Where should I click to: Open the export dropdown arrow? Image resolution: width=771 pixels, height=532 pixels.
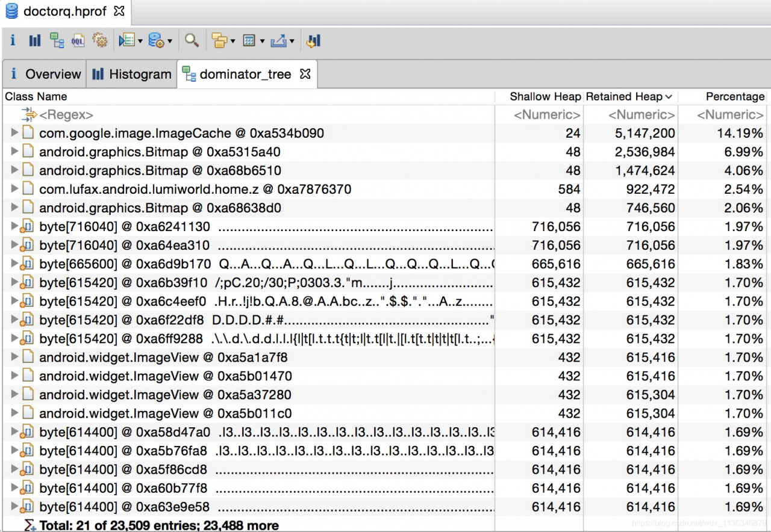(x=292, y=41)
